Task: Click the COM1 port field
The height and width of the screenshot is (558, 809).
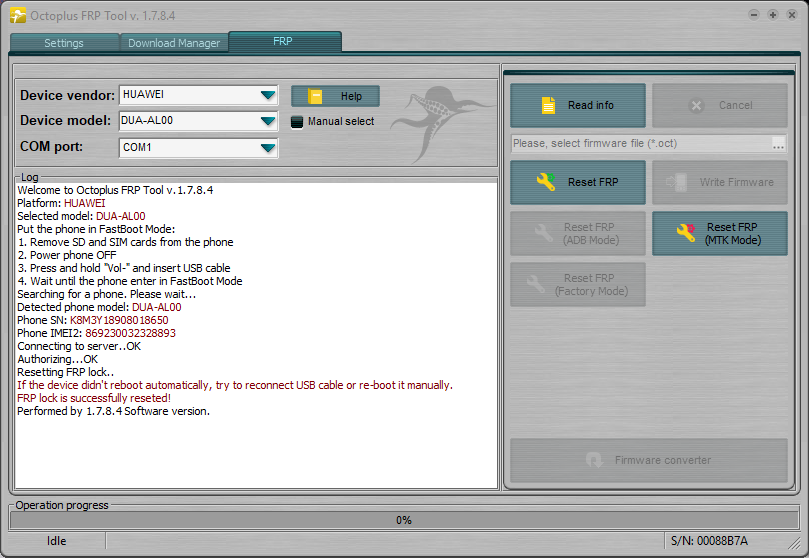Action: pyautogui.click(x=198, y=148)
